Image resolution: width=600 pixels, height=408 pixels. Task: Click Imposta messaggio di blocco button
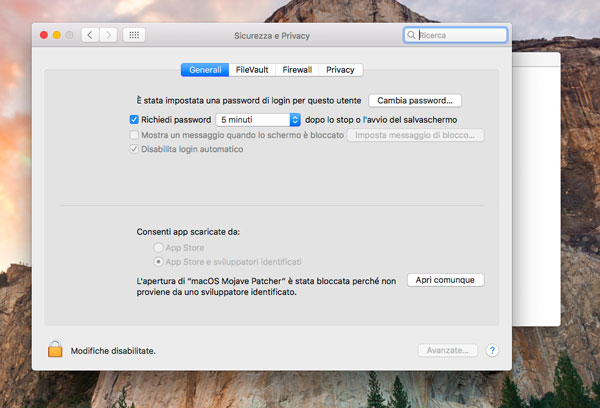(415, 135)
